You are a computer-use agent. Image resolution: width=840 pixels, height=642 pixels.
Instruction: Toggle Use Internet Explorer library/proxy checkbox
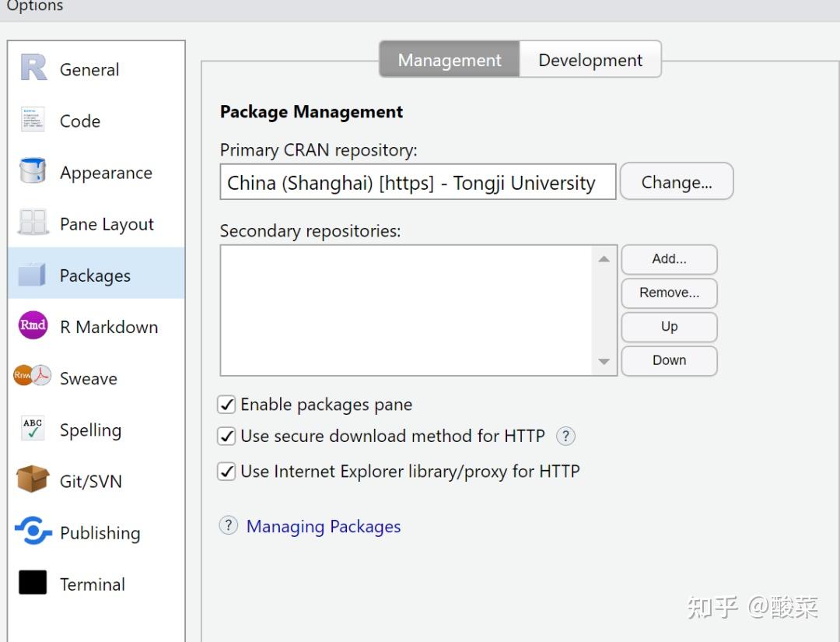pyautogui.click(x=227, y=472)
